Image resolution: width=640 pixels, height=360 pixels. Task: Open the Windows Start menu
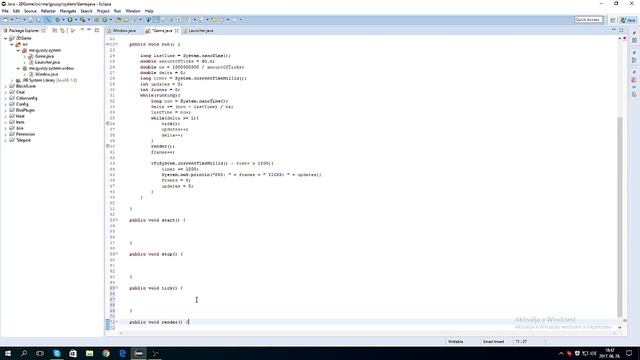(x=8, y=353)
